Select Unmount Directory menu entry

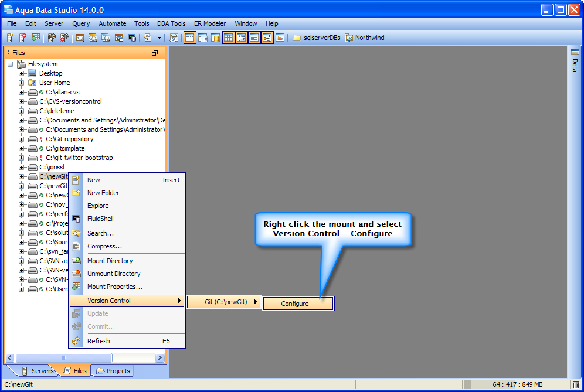point(127,274)
